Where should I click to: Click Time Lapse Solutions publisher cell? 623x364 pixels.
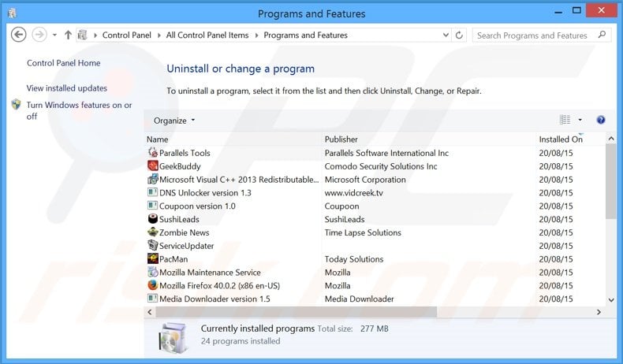pos(363,232)
